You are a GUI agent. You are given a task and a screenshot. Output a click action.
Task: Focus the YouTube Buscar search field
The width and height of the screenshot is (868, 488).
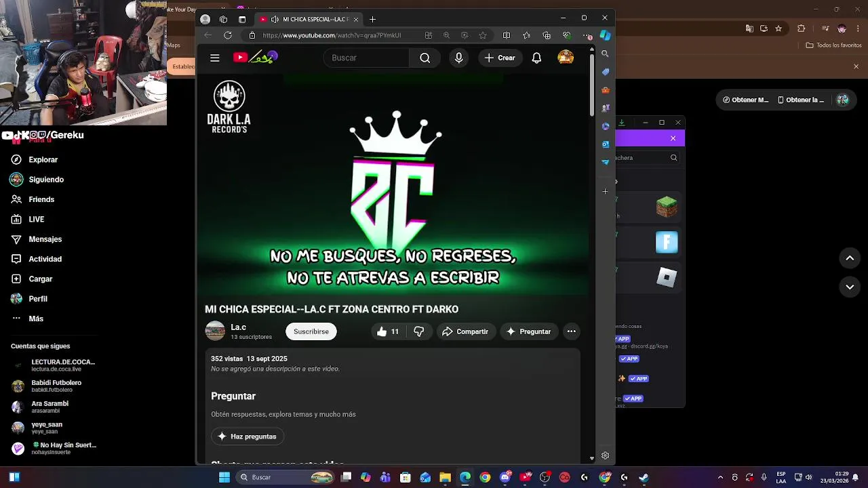pos(366,58)
